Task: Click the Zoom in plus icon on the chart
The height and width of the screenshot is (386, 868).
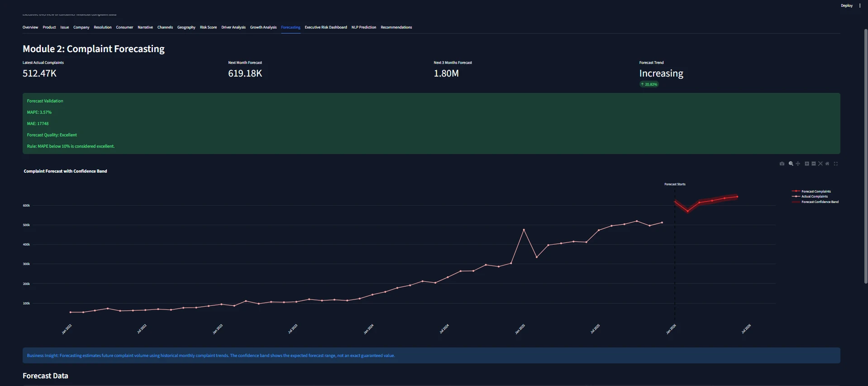Action: (807, 164)
